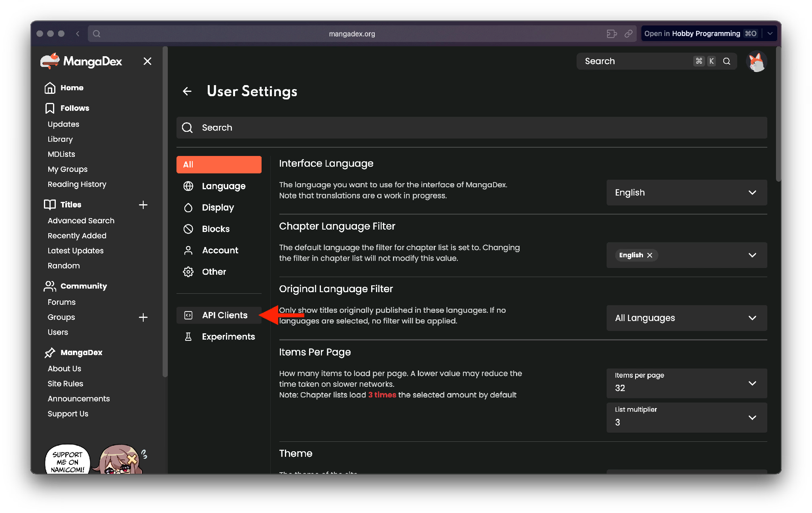The image size is (812, 513).
Task: Click the Home house icon in sidebar
Action: tap(50, 88)
